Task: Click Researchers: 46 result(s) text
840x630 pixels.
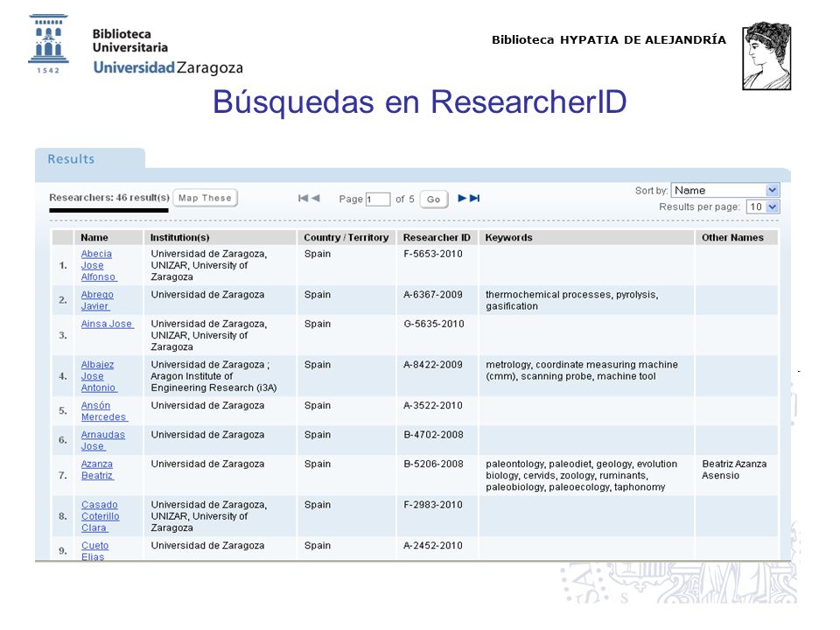Action: (x=109, y=197)
